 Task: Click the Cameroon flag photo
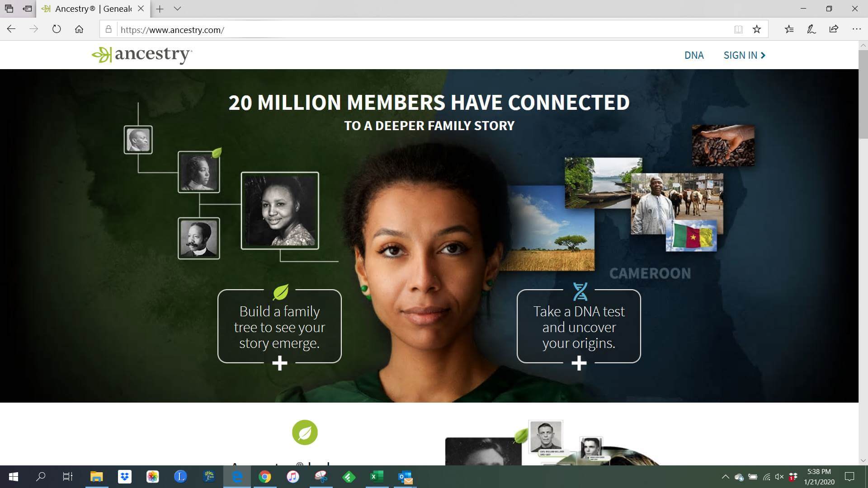(691, 236)
